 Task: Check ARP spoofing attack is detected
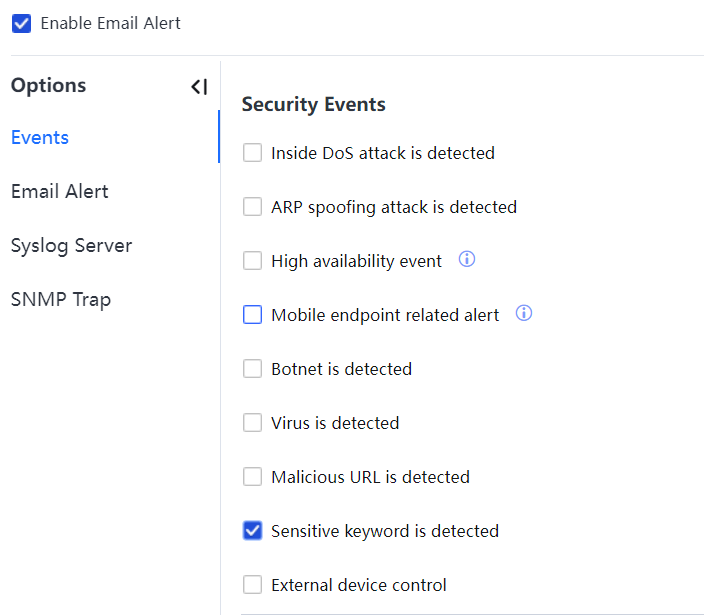click(253, 207)
